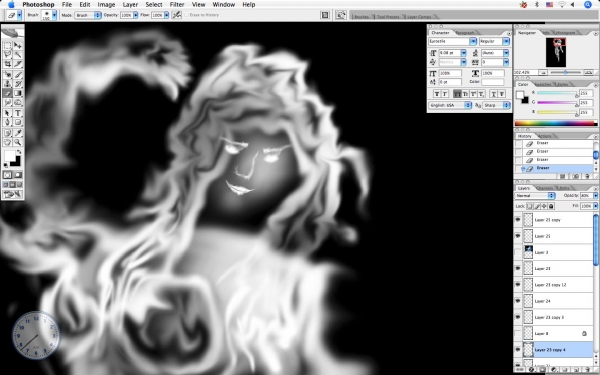Switch to Quick Mask mode
Viewport: 600px width, 375px height.
(x=18, y=175)
